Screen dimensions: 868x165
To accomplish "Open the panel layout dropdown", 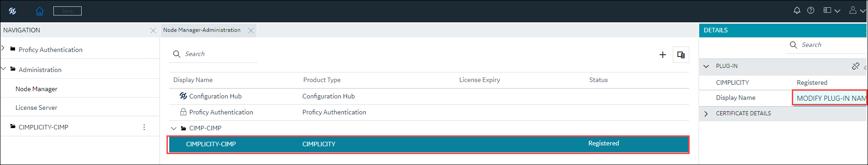I will pyautogui.click(x=832, y=10).
